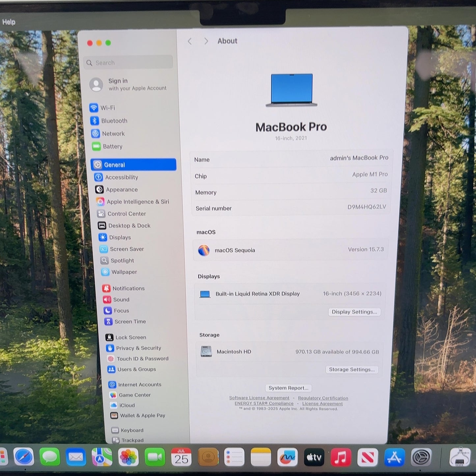Open Users & Groups settings

click(132, 369)
